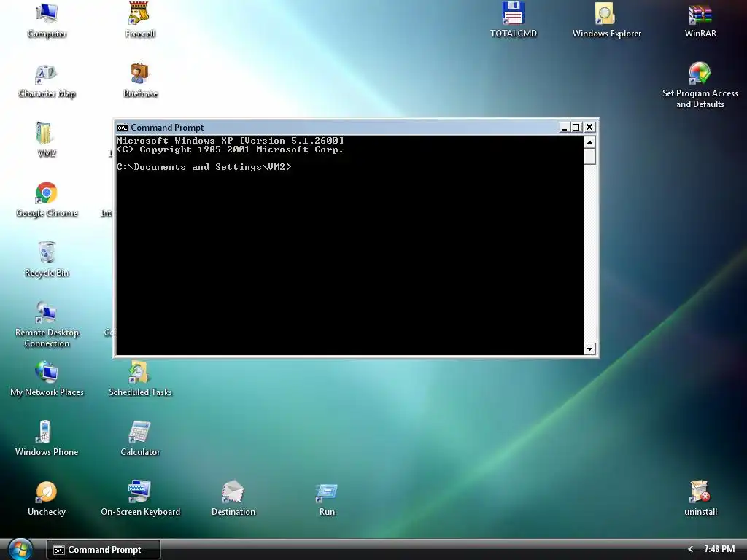This screenshot has height=560, width=747.
Task: Expand hidden tray icons arrow
Action: pyautogui.click(x=690, y=549)
